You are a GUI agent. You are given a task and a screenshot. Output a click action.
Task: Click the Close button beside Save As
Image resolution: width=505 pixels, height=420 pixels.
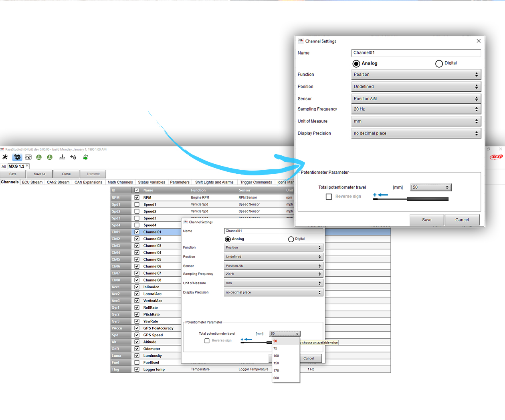(x=67, y=174)
